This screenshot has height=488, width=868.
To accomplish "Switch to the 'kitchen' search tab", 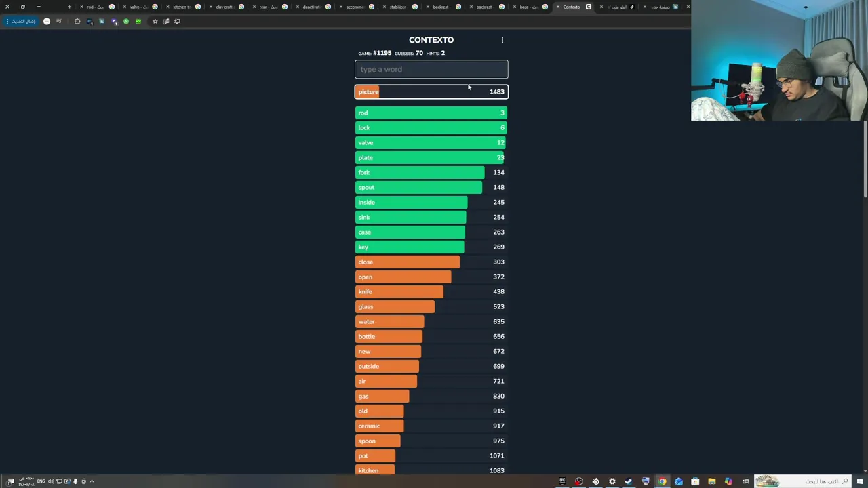I will click(x=182, y=7).
